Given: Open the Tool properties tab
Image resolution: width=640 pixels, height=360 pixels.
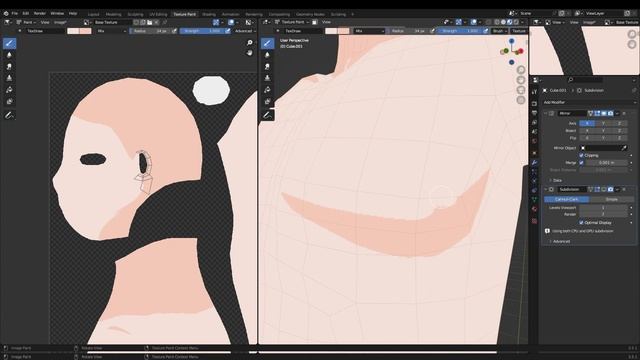Looking at the screenshot, I should click(x=534, y=92).
